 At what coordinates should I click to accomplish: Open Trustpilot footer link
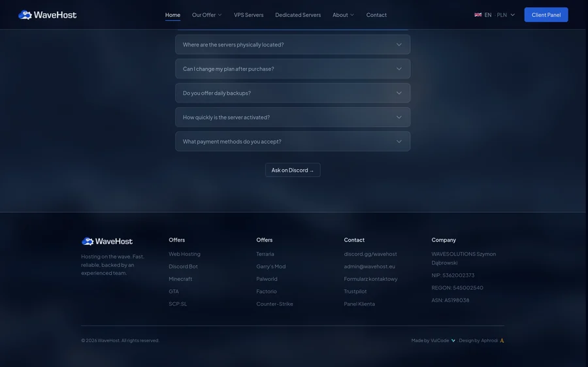point(355,291)
